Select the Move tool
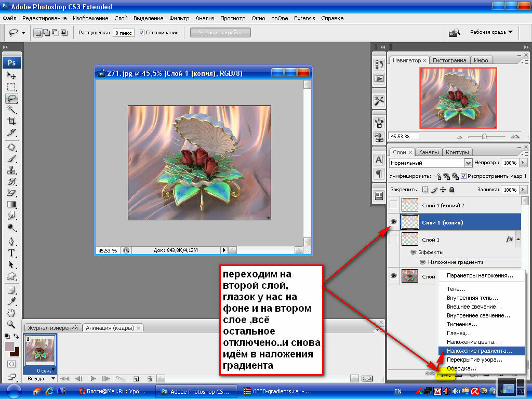 click(11, 75)
